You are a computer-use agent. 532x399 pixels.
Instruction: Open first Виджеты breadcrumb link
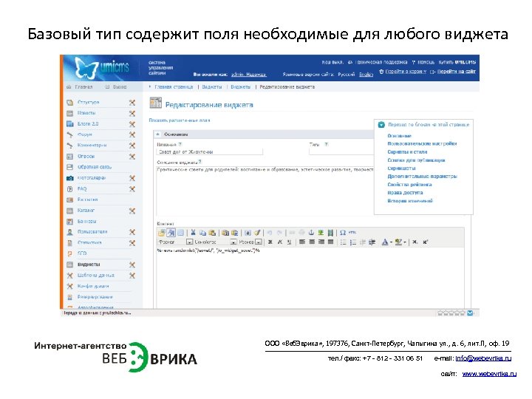click(x=212, y=87)
